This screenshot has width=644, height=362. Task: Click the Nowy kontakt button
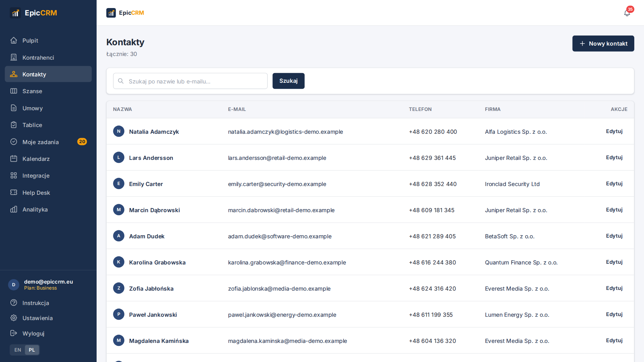pyautogui.click(x=603, y=44)
